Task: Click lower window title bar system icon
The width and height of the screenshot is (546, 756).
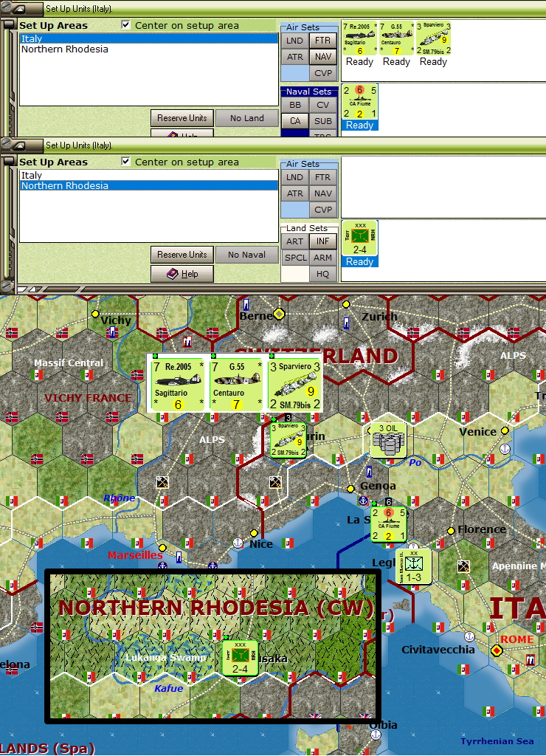Action: [x=20, y=145]
